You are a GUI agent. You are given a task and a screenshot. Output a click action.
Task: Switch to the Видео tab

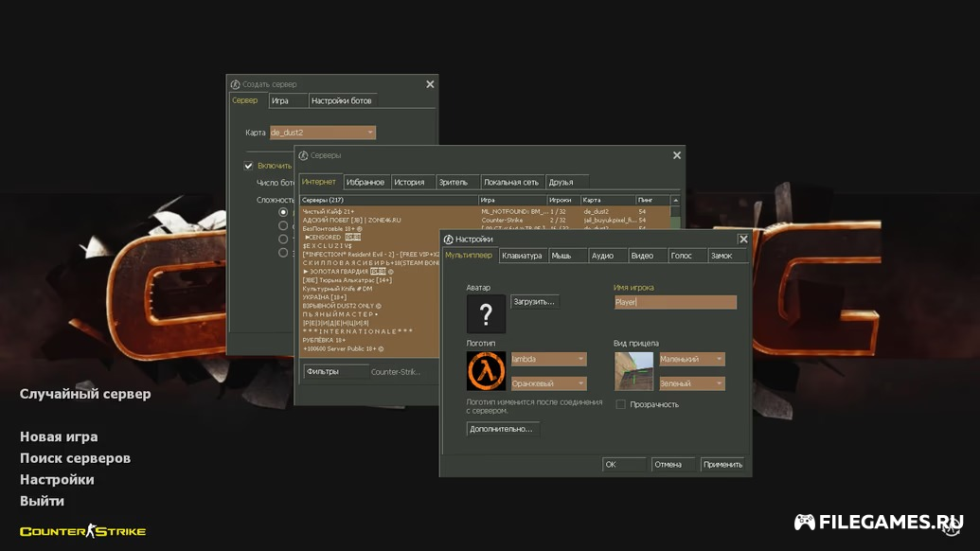648,256
